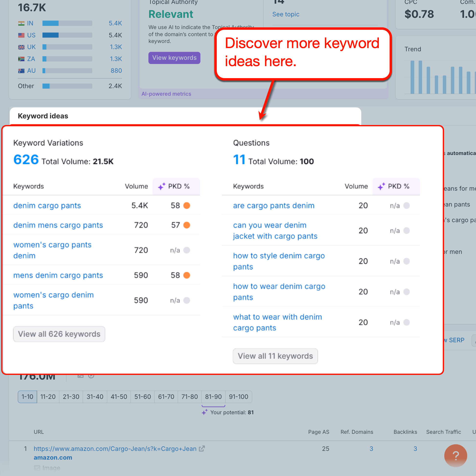This screenshot has height=476, width=476.
Task: Click View all 11 keywords
Action: 275,356
